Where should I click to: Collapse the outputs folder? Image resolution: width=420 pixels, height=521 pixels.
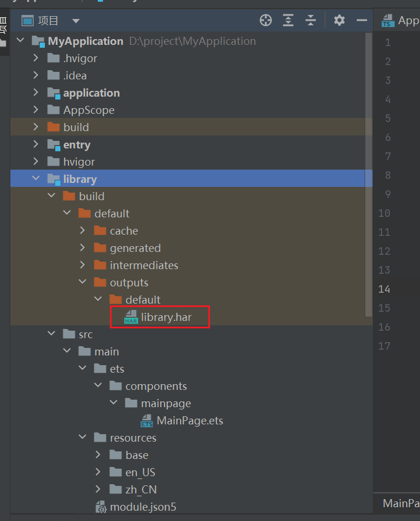(82, 282)
